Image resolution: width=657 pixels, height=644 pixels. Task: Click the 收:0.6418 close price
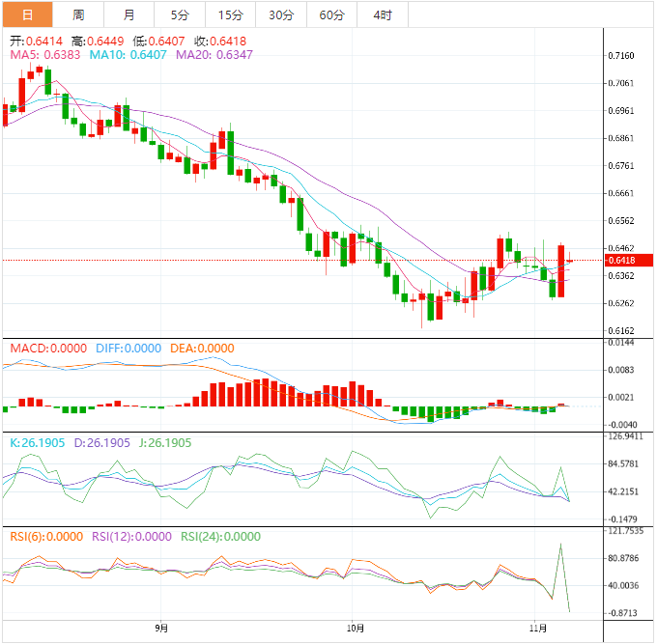click(220, 42)
